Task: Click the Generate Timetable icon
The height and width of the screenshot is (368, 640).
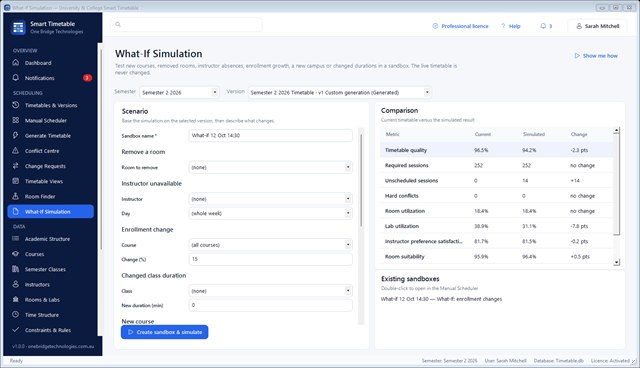Action: click(x=16, y=135)
